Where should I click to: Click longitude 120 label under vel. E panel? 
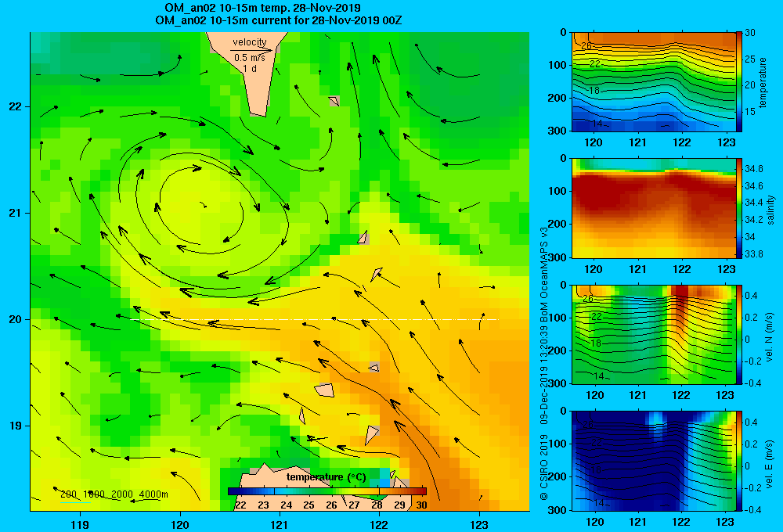point(594,522)
